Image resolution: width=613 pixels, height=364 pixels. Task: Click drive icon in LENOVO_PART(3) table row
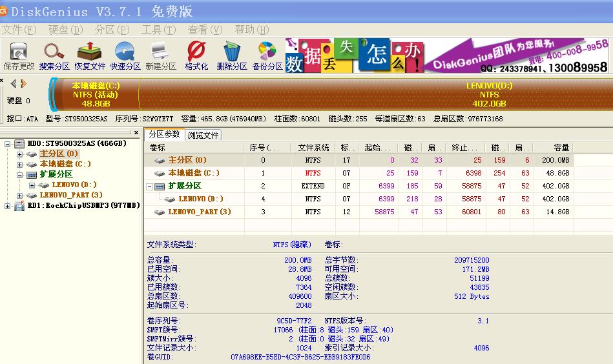point(160,212)
